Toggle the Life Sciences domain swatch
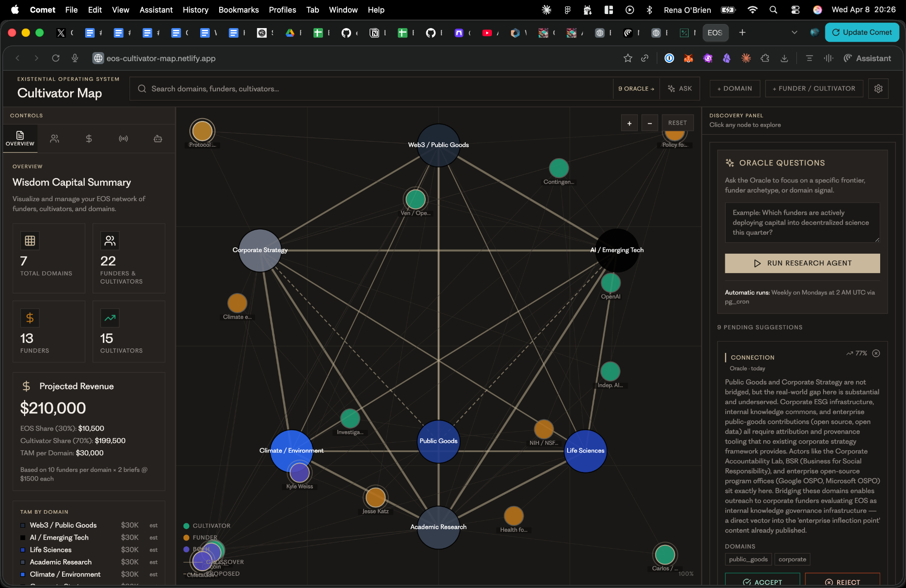This screenshot has height=588, width=906. (x=23, y=550)
